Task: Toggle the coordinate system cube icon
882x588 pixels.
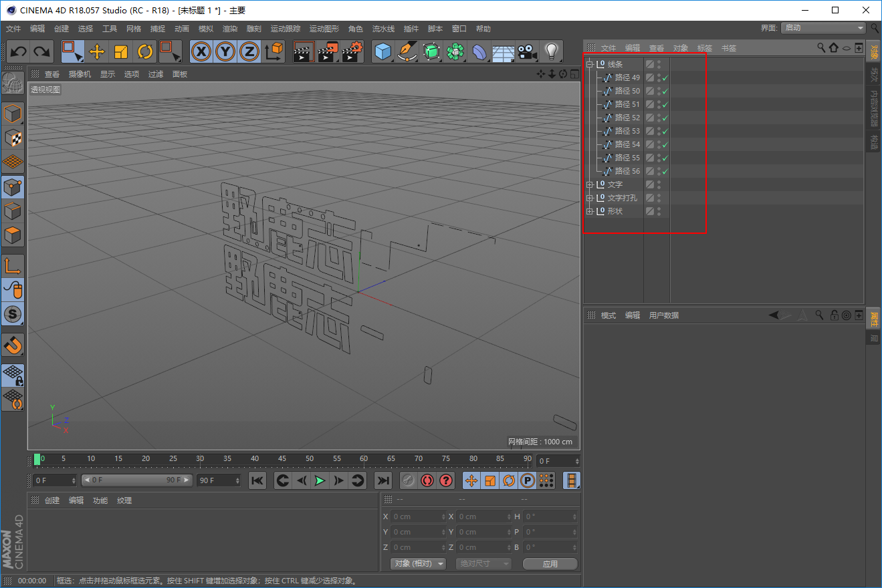Action: (x=273, y=51)
